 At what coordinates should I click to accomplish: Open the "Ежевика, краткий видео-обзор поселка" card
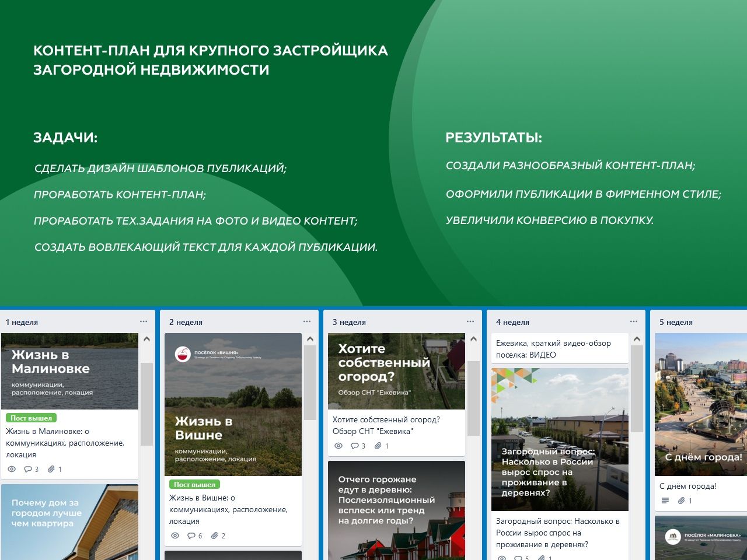557,348
